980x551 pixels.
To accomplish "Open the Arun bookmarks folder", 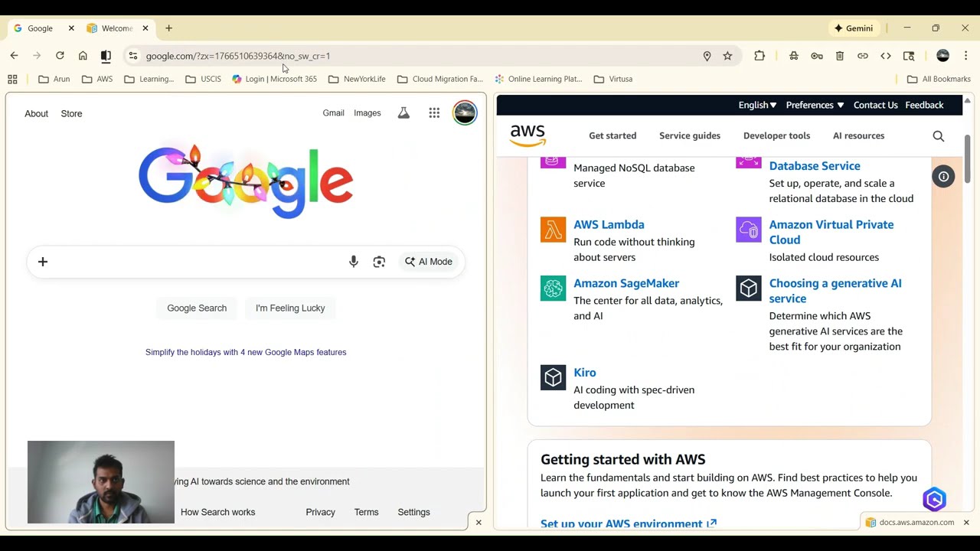I will tap(54, 79).
